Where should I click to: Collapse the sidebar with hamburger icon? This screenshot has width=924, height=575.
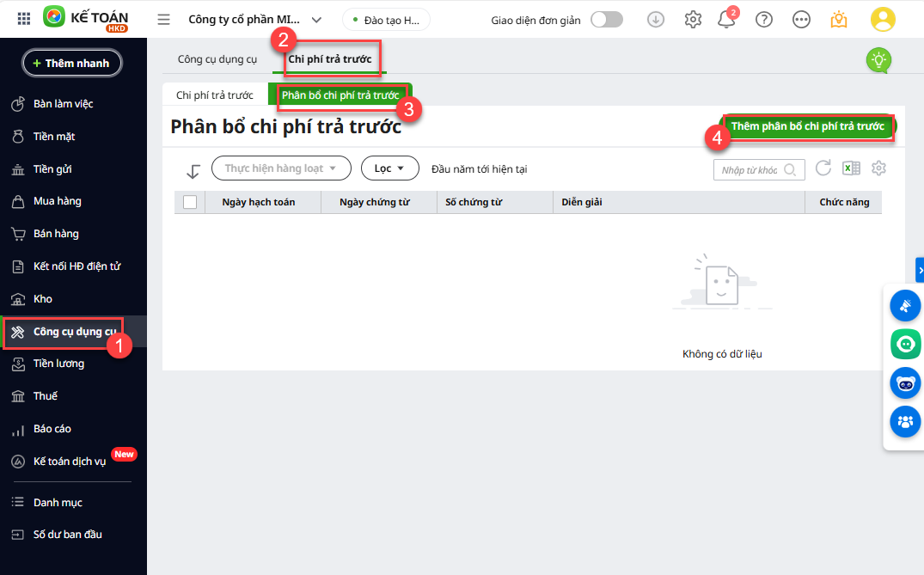pyautogui.click(x=163, y=19)
